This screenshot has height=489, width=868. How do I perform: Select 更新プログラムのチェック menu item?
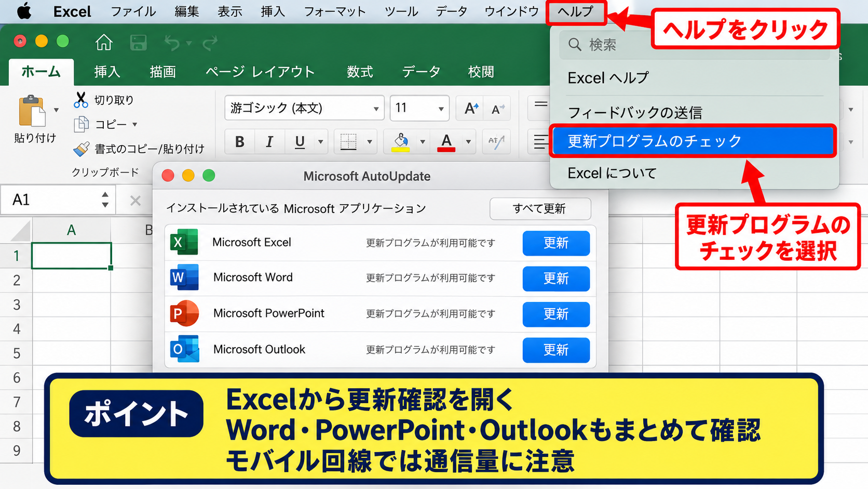point(693,141)
